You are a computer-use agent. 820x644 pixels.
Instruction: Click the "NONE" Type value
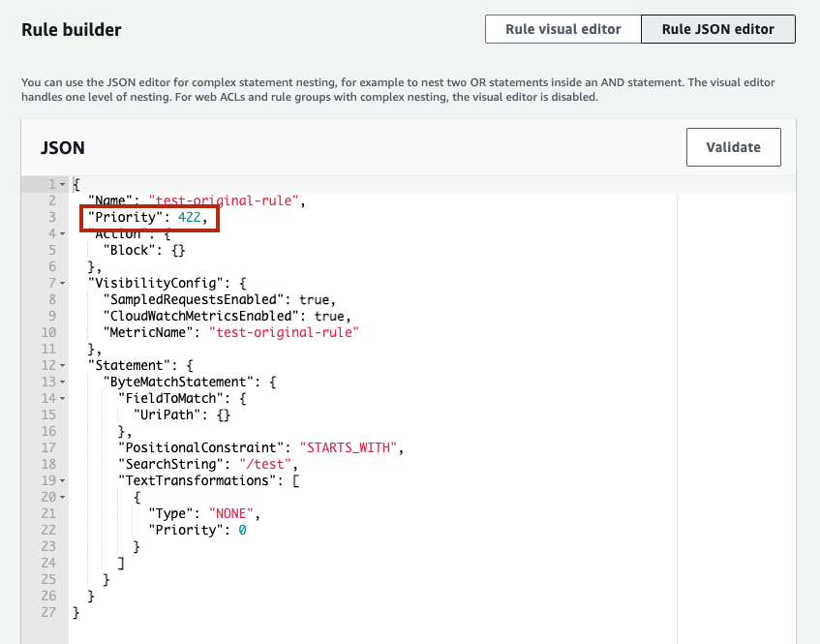point(231,513)
